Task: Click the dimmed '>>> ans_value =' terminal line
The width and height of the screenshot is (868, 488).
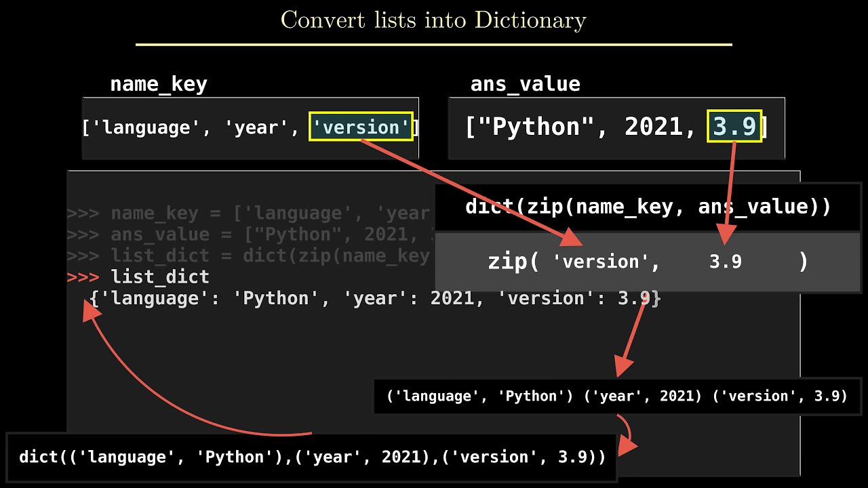Action: point(251,235)
